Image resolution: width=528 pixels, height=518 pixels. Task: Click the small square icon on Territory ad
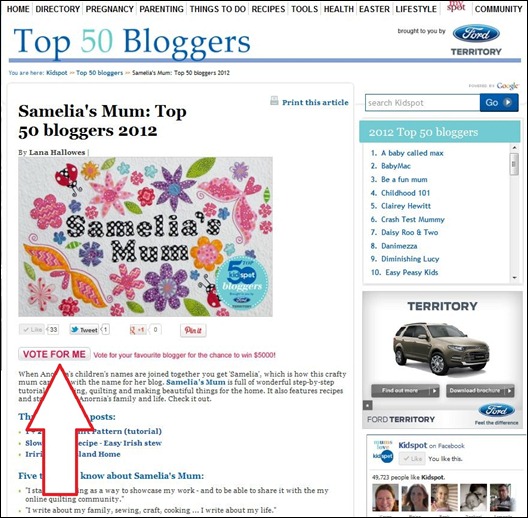tap(368, 405)
